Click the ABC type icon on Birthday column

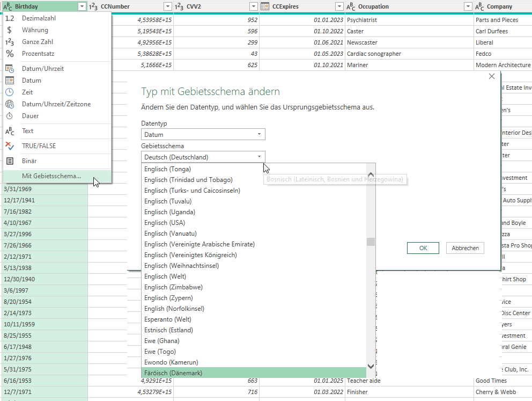tap(8, 6)
